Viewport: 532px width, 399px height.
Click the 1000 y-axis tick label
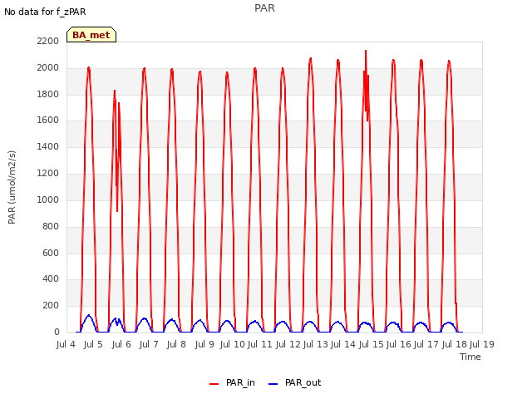48,199
